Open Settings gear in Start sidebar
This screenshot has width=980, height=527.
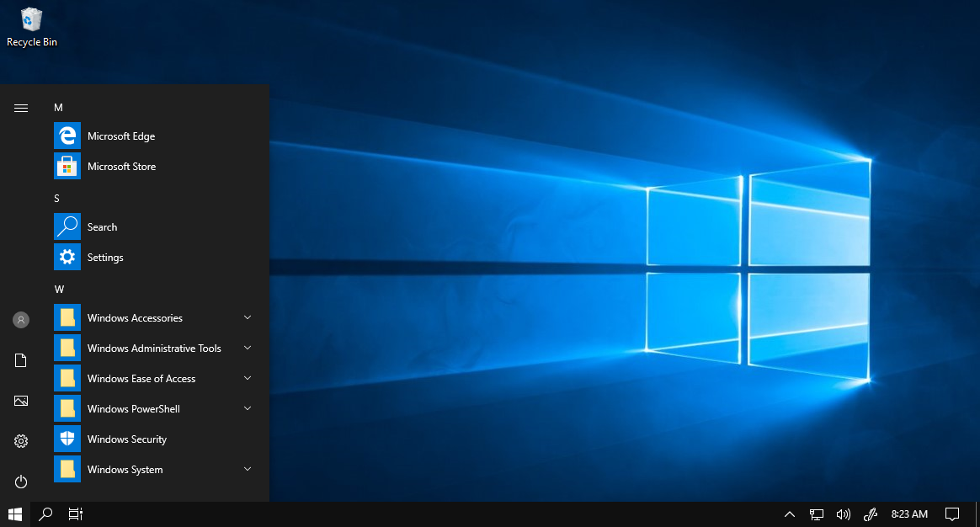[20, 441]
